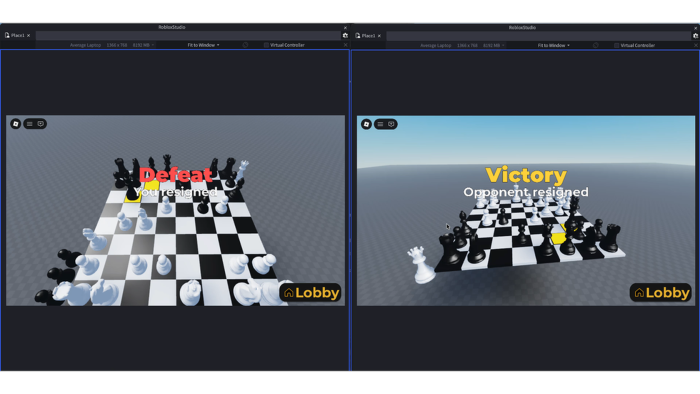Click yellow highlighted square on Victory board
The image size is (700, 394).
pos(558,239)
